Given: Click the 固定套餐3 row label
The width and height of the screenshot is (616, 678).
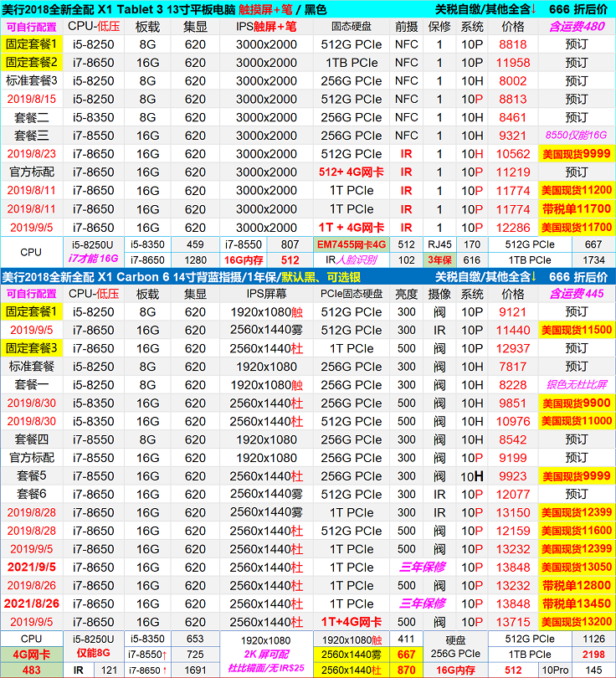Looking at the screenshot, I should tap(32, 348).
